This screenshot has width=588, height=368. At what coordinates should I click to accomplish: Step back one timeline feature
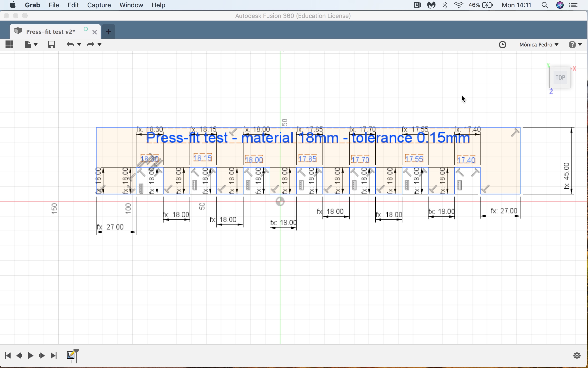(x=19, y=356)
